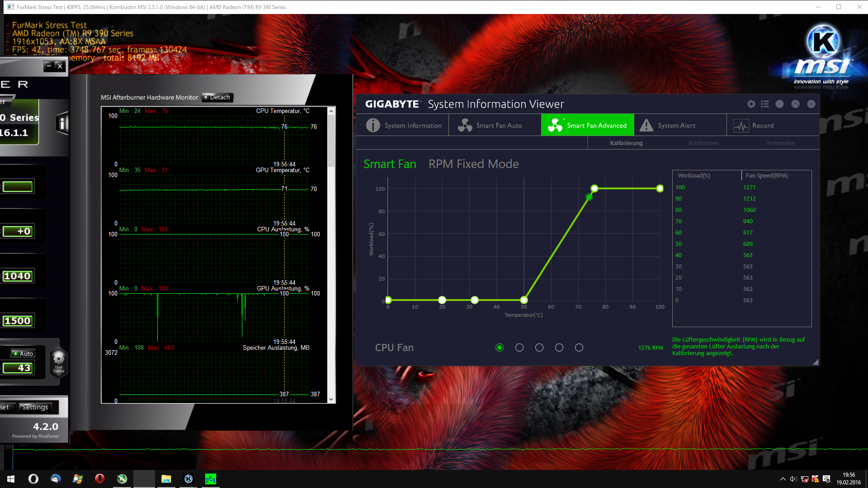Open SIV settings gear icon
Screen dimensions: 868x488
point(751,104)
